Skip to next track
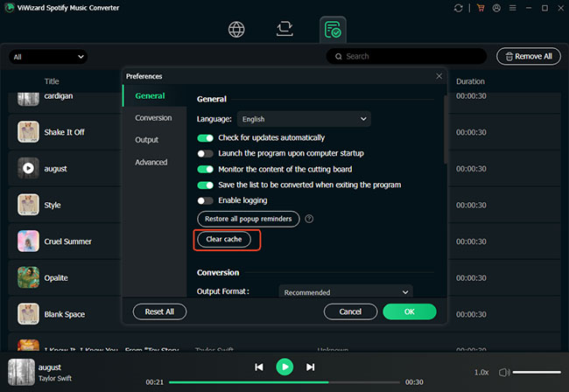Viewport: 569px width, 392px height. (310, 367)
